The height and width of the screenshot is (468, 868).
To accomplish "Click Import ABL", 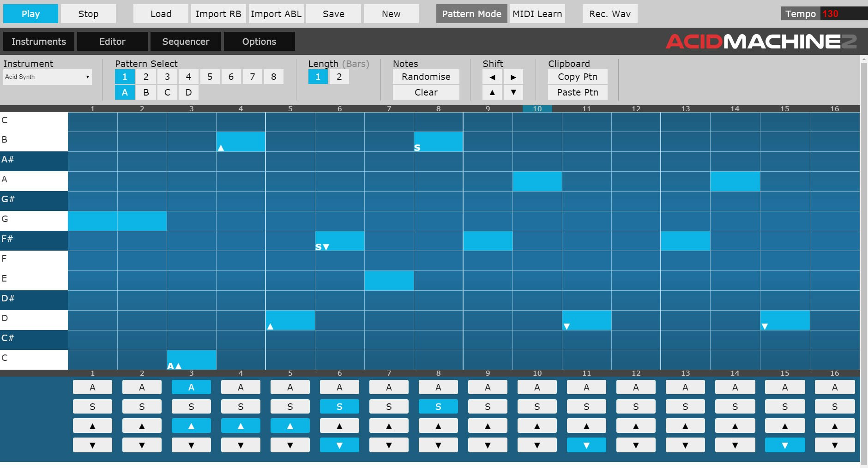I will click(x=276, y=14).
